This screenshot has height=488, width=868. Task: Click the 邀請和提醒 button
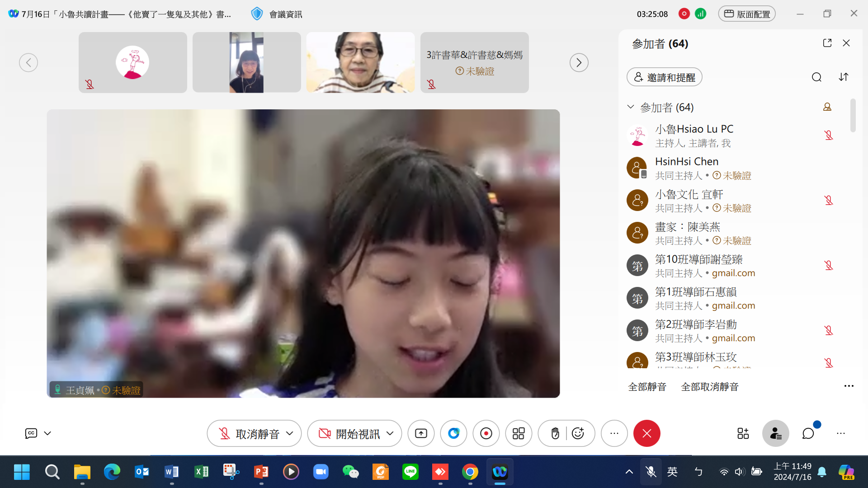tap(665, 77)
